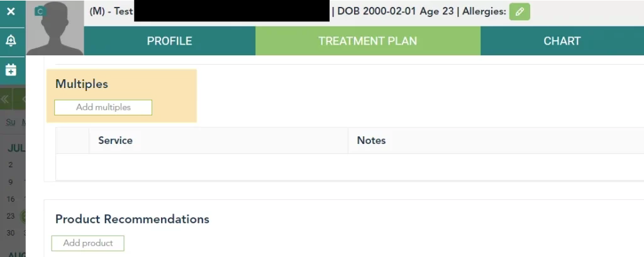Switch to the PROFILE tab

(169, 41)
